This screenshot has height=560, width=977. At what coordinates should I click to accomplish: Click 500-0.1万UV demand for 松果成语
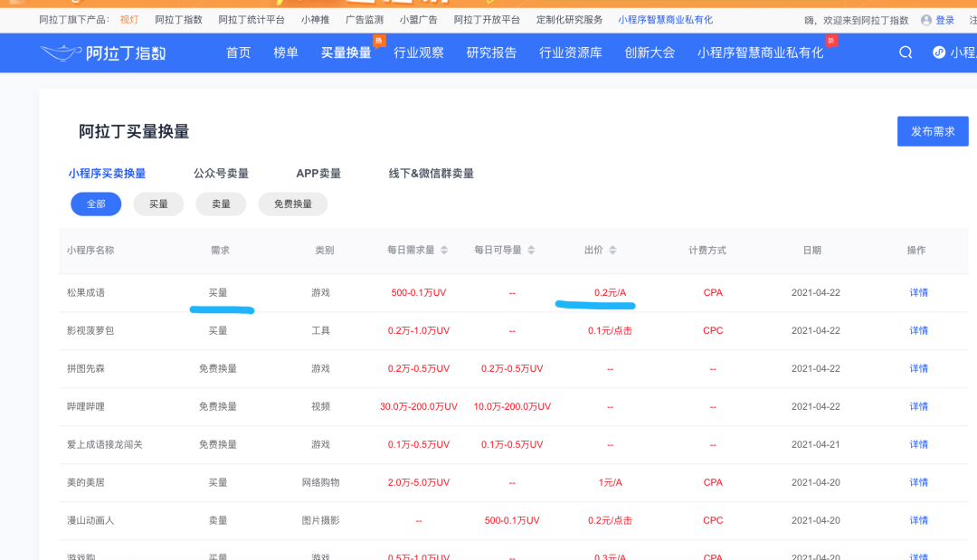click(419, 293)
